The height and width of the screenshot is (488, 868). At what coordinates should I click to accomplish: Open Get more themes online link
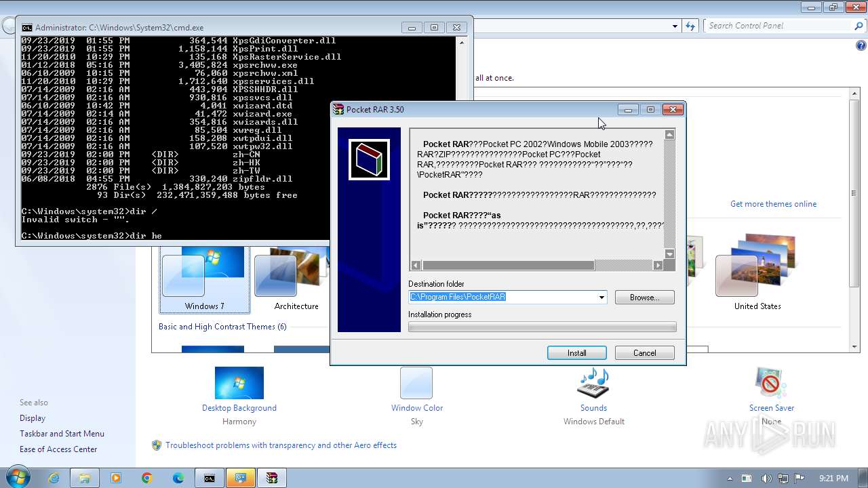[773, 204]
